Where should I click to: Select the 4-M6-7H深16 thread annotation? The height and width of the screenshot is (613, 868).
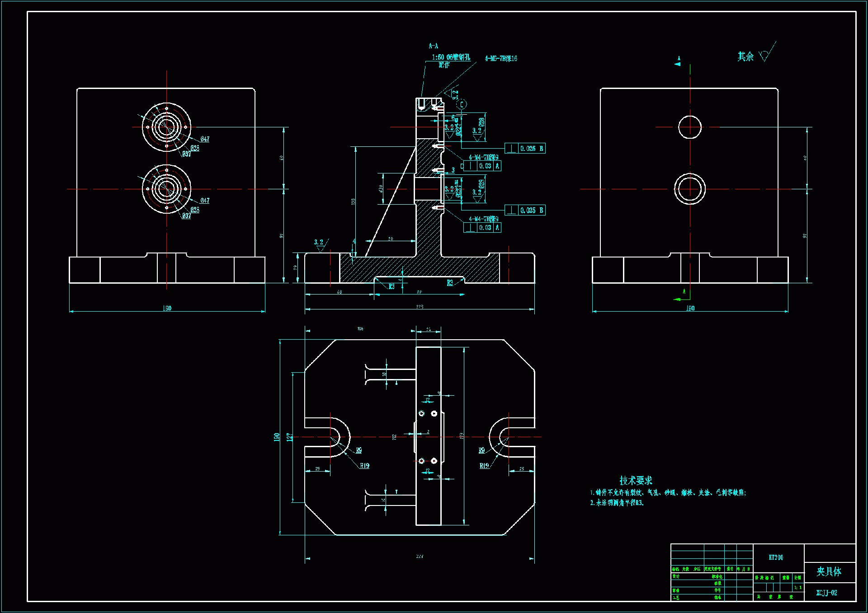click(501, 59)
